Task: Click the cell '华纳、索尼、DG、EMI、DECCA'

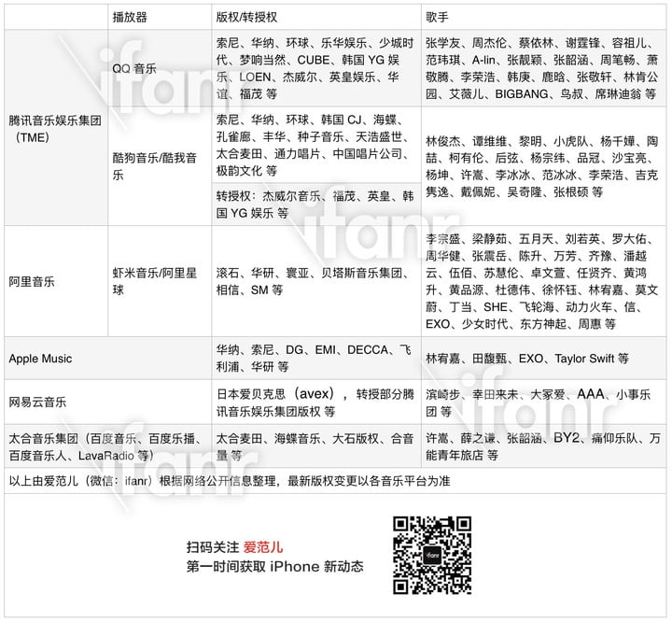Action: 316,359
